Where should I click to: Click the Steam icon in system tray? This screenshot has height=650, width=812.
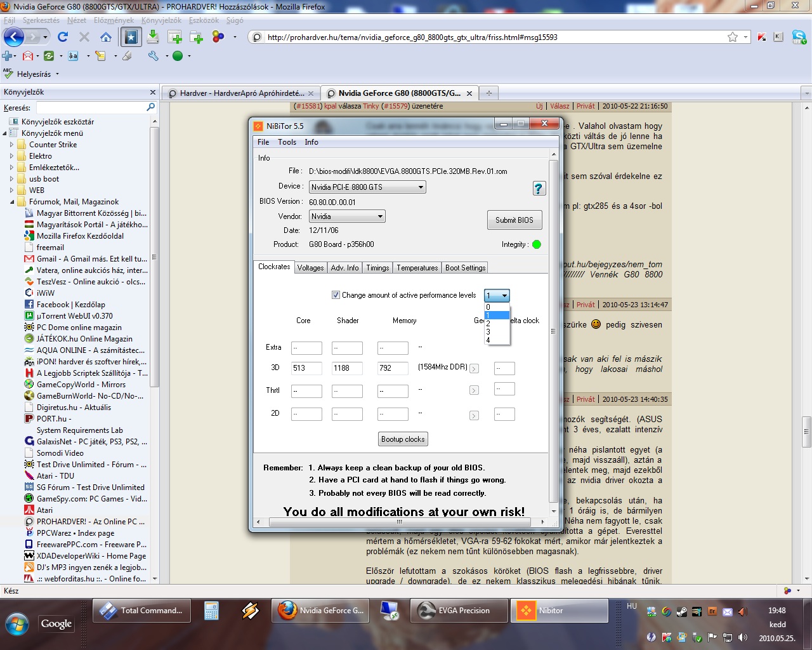[681, 612]
